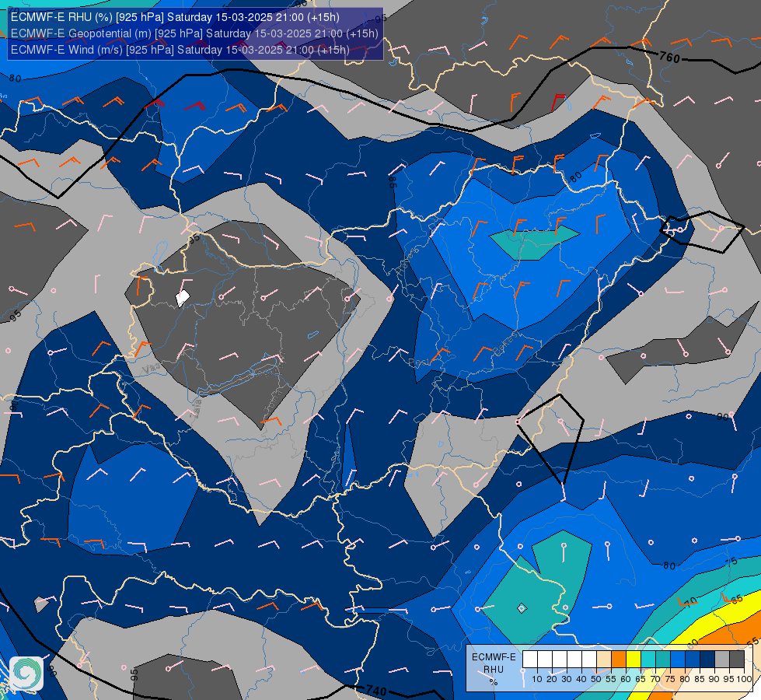Select the ECMWF-E Wind (m/s) layer title
Screen dimensions: 761x700
(180, 50)
